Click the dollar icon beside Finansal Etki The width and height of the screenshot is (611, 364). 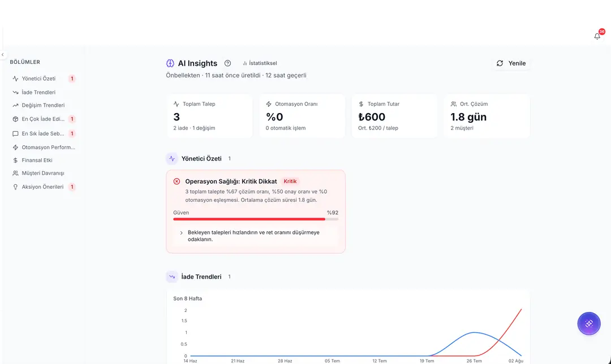tap(15, 160)
